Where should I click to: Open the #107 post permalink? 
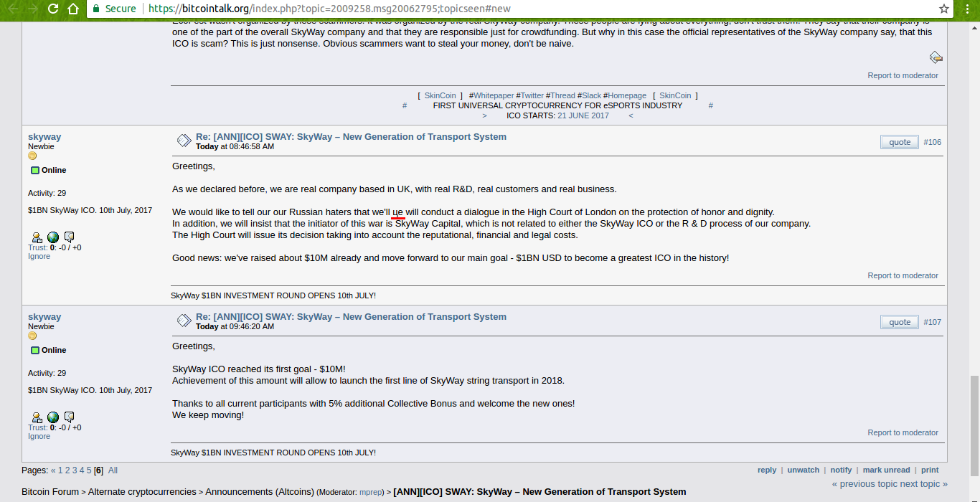tap(933, 322)
